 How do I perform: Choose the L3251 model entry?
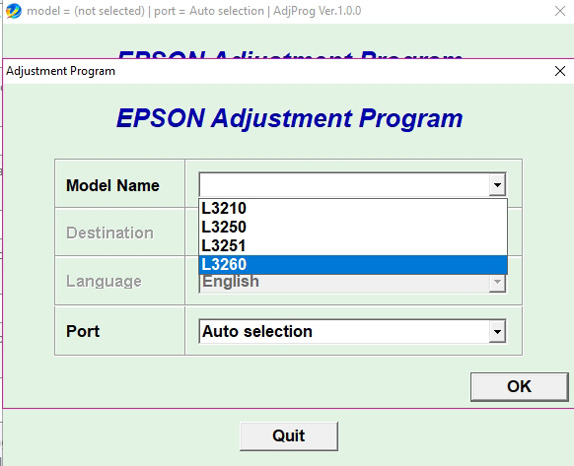tap(353, 246)
